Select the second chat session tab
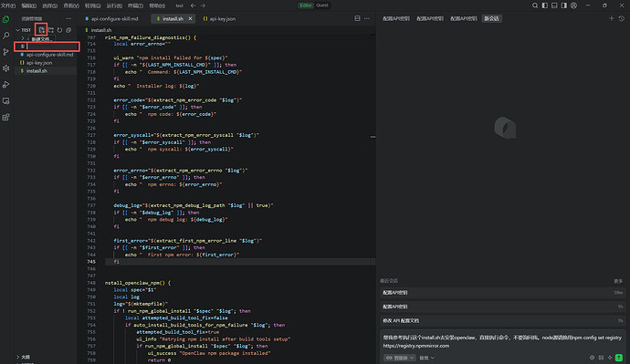Image resolution: width=630 pixels, height=364 pixels. (429, 18)
